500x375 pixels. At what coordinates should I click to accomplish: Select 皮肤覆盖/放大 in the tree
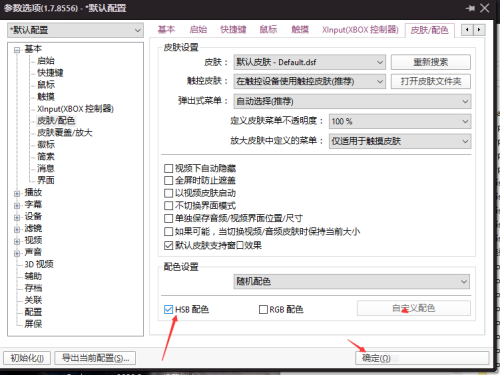coord(65,133)
